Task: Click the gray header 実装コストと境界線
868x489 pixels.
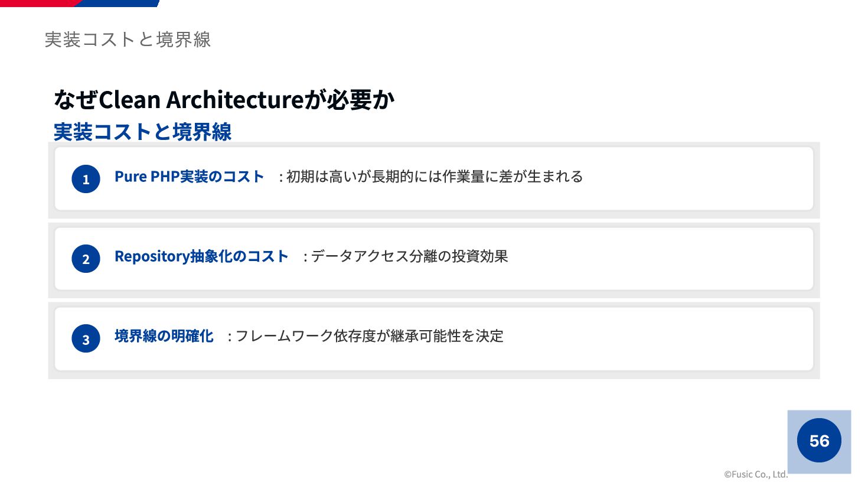Action: (x=128, y=40)
